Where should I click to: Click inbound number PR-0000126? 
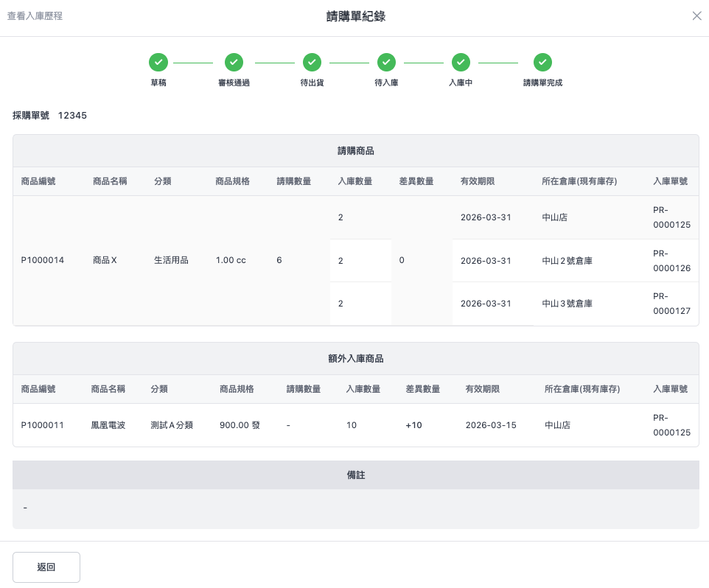tap(671, 261)
